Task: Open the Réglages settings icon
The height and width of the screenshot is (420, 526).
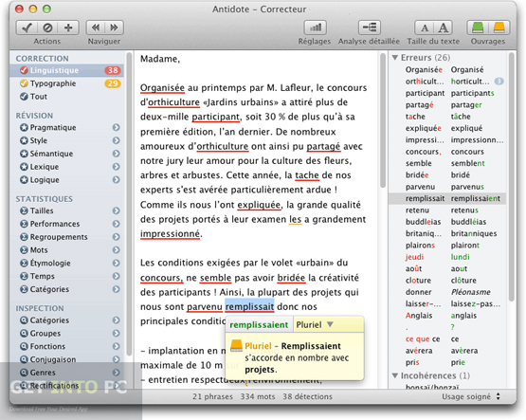Action: pyautogui.click(x=315, y=27)
